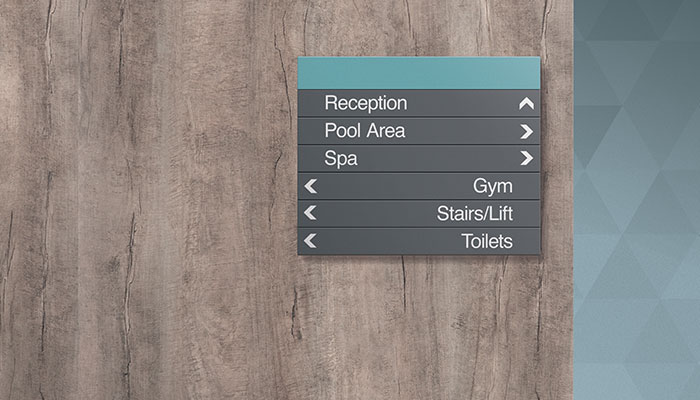Click blank space between Toilets arrow and label
Screen dimensions: 700x400
pyautogui.click(x=389, y=241)
